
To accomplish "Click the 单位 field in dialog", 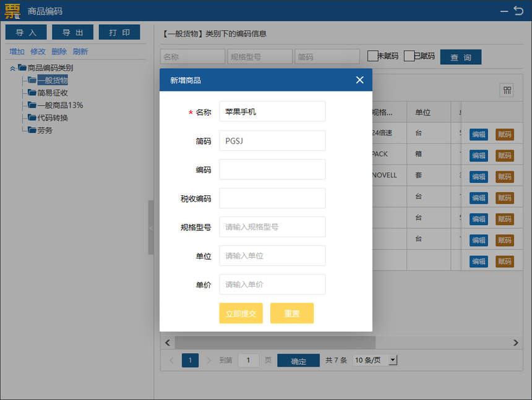I will pos(272,255).
